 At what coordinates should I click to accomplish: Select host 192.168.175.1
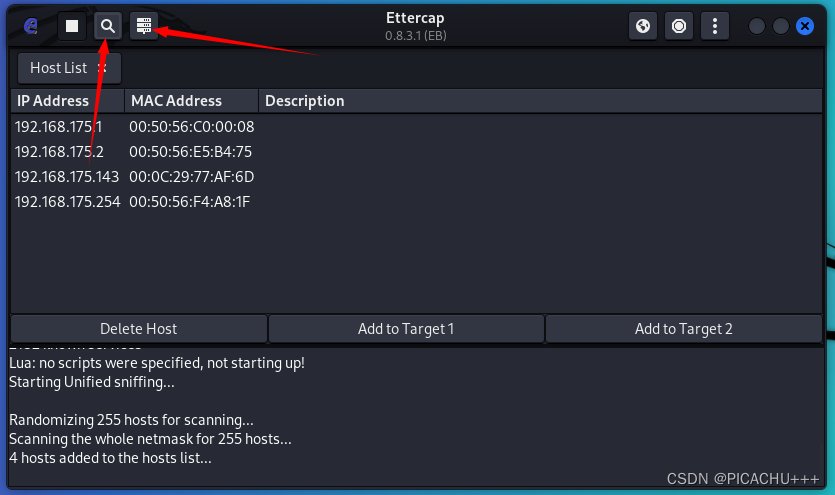tap(59, 127)
